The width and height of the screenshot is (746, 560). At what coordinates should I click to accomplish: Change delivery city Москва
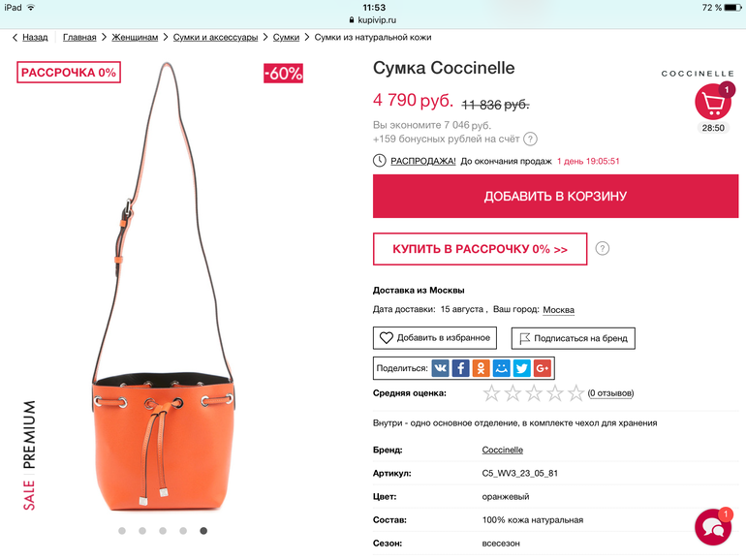[558, 310]
